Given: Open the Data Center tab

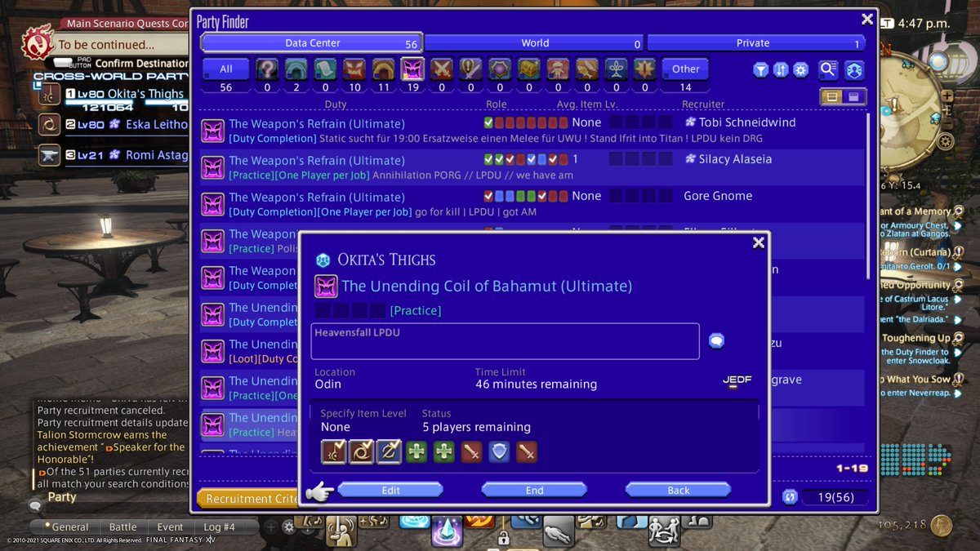Looking at the screenshot, I should click(311, 43).
